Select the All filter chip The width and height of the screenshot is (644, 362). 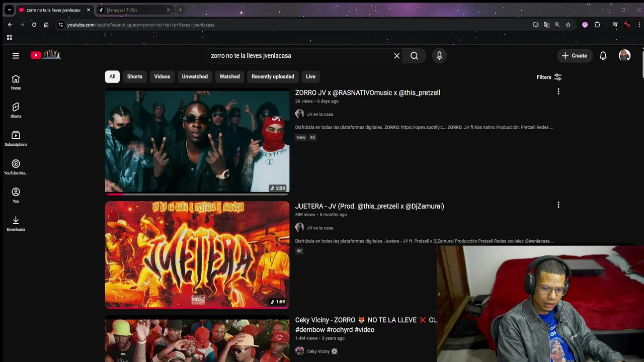(x=112, y=76)
